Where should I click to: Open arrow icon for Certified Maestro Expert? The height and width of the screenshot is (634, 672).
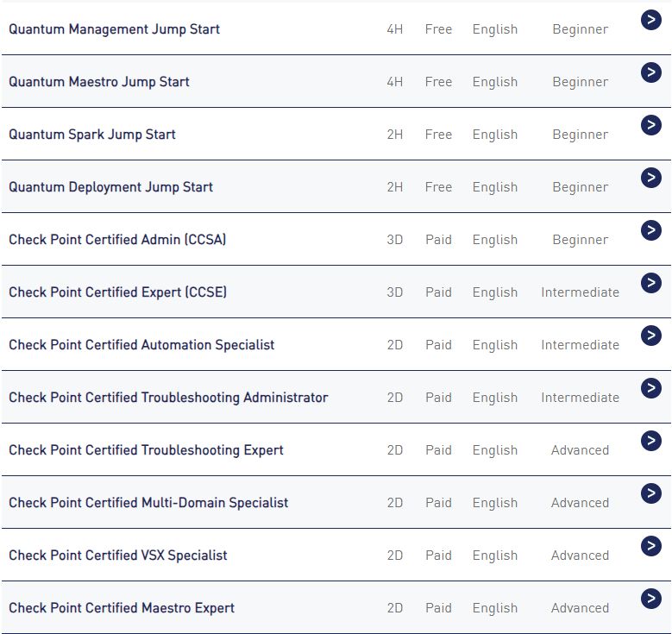click(x=651, y=599)
